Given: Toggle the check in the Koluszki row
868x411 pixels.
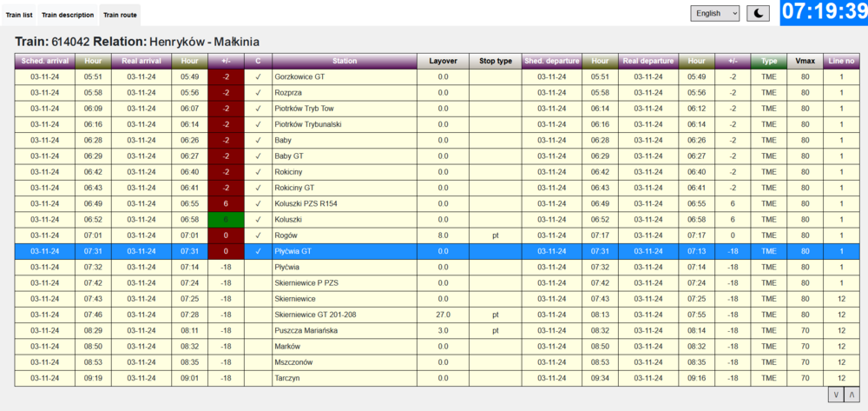Looking at the screenshot, I should tap(258, 219).
